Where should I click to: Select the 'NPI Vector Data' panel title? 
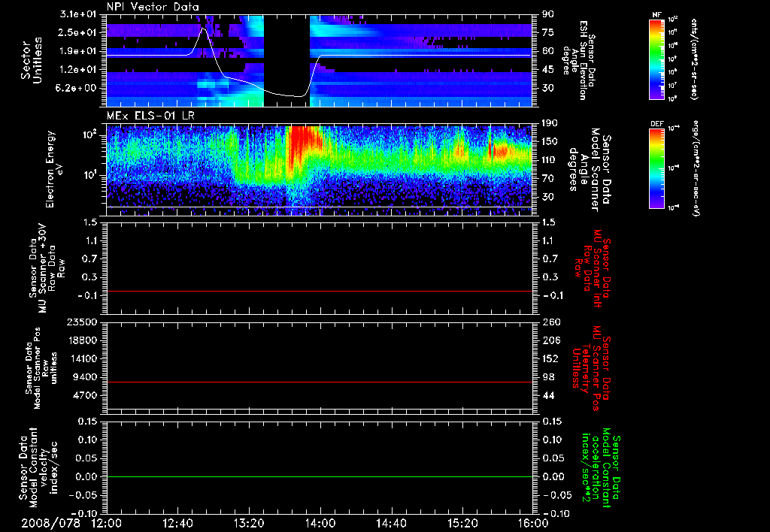(153, 7)
